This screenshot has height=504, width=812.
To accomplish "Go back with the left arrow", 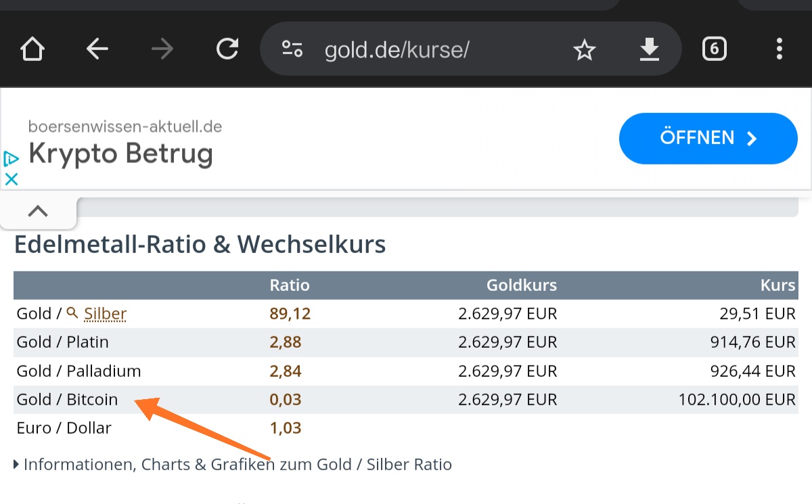I will click(x=97, y=49).
